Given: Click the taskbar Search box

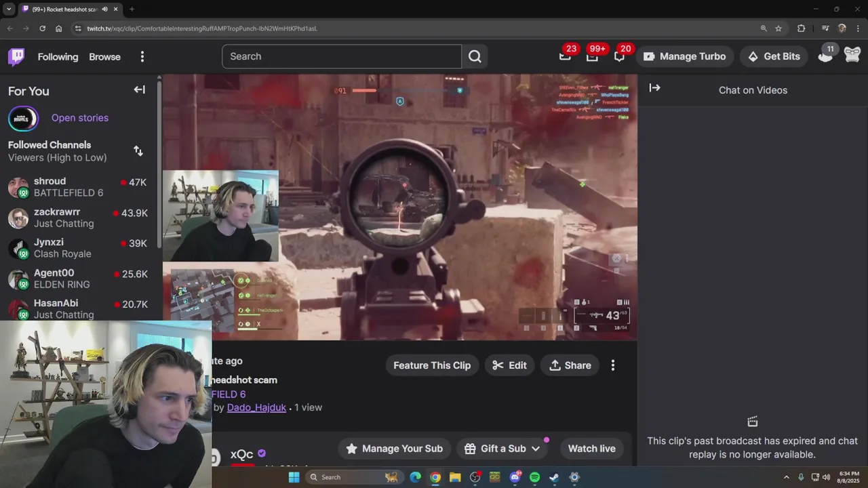Looking at the screenshot, I should pyautogui.click(x=355, y=477).
